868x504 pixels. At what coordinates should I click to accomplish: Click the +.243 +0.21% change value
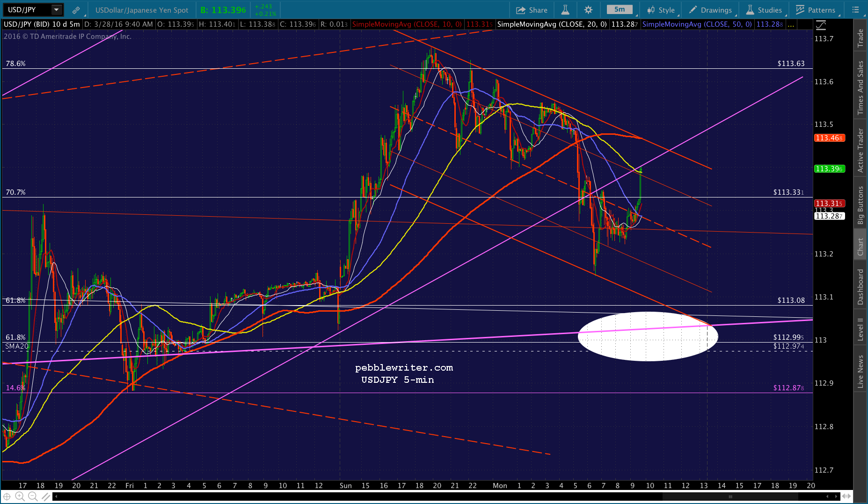pyautogui.click(x=265, y=10)
